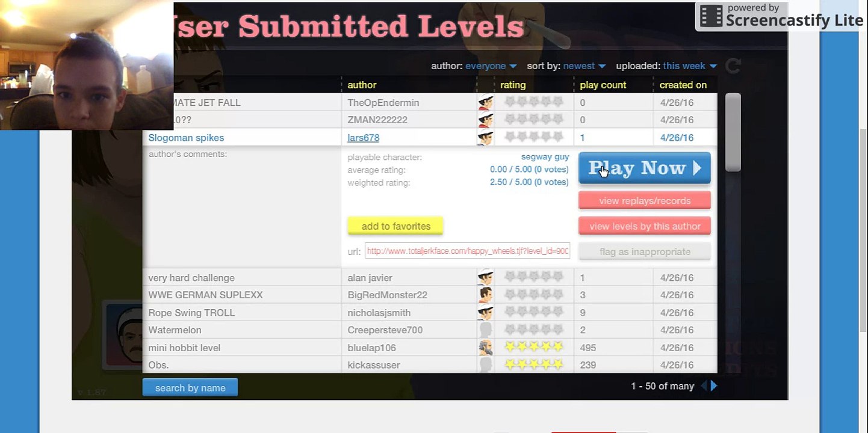Click segway guy playable character text

point(545,157)
